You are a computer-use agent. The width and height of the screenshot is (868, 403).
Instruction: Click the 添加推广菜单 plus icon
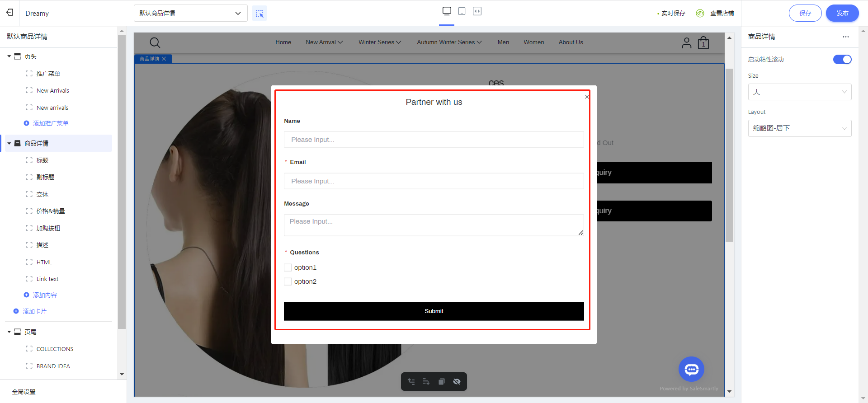26,123
